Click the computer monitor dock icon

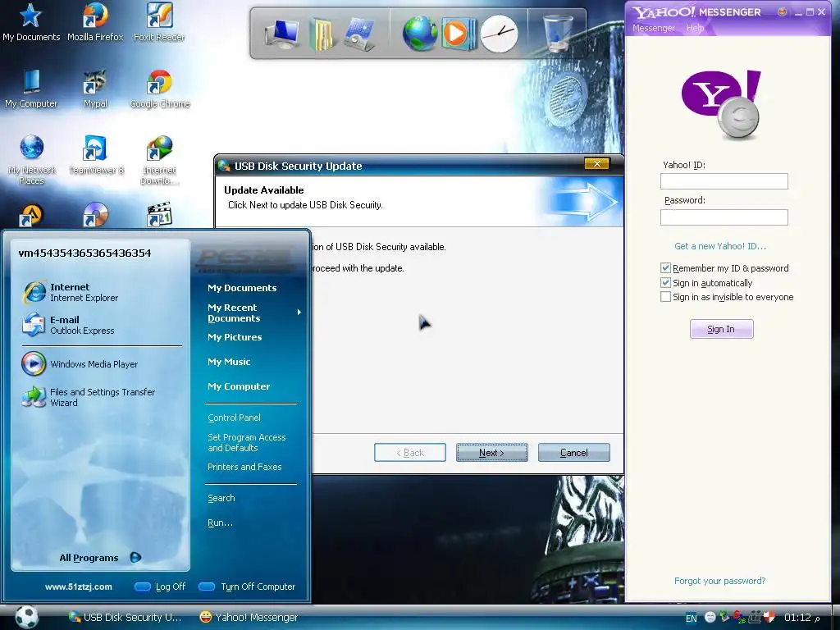282,34
